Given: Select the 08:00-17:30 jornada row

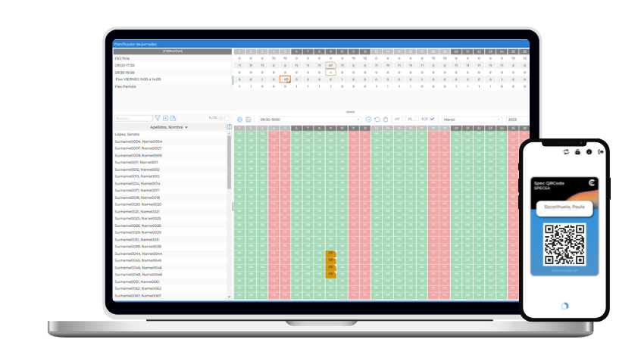Looking at the screenshot, I should point(173,65).
